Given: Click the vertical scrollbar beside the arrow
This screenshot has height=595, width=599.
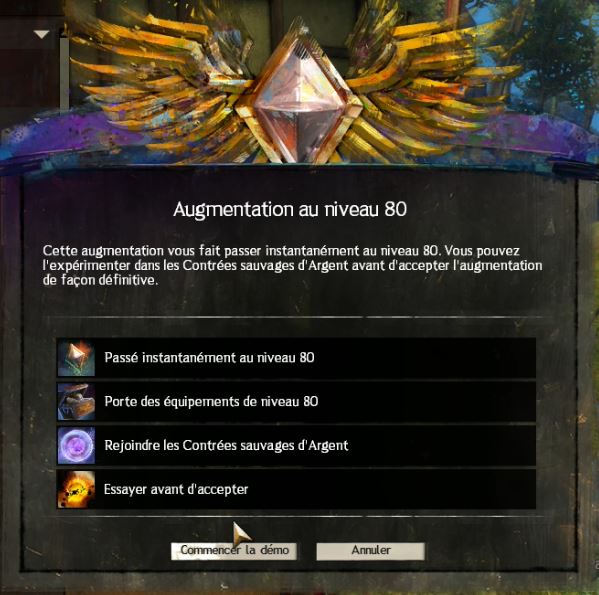Looking at the screenshot, I should (65, 71).
